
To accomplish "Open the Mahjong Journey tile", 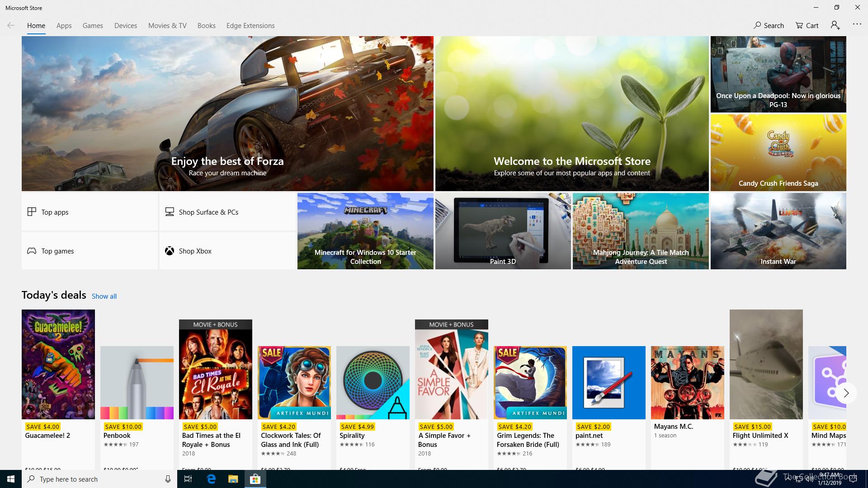I will pos(641,231).
